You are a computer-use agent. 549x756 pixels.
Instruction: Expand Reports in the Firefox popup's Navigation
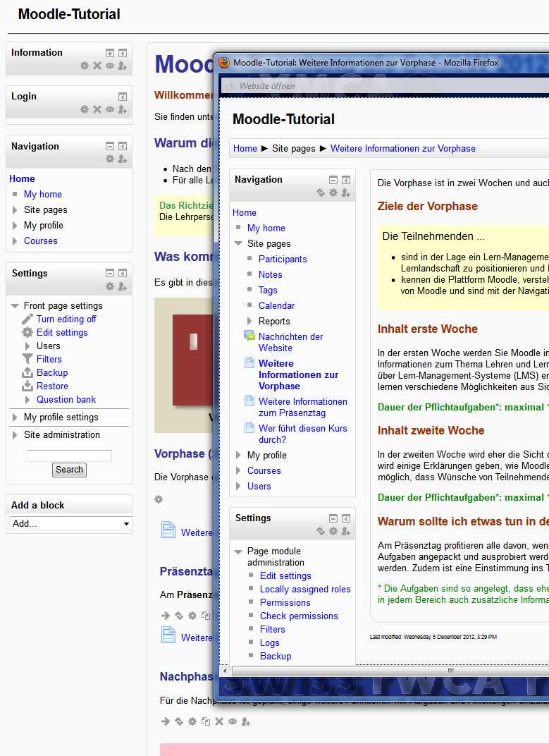click(x=249, y=321)
